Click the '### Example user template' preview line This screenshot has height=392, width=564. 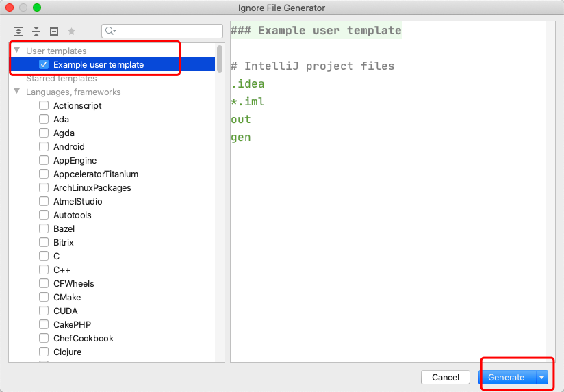[316, 31]
